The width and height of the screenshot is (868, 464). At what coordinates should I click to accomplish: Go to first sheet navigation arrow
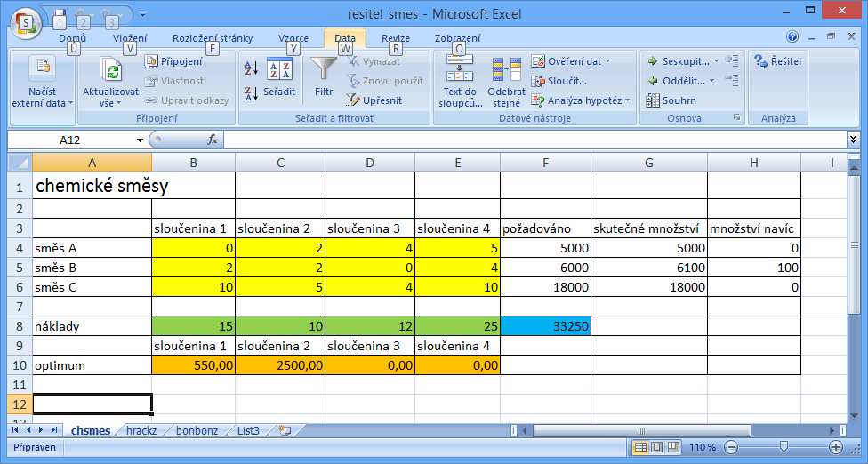coord(15,429)
